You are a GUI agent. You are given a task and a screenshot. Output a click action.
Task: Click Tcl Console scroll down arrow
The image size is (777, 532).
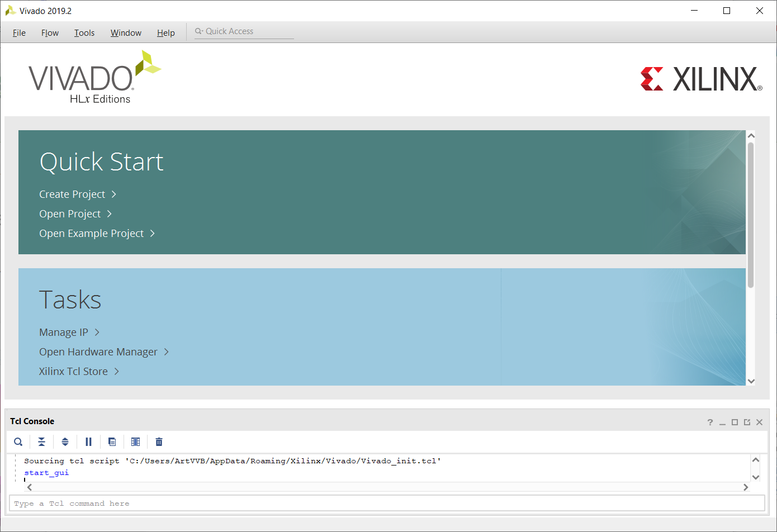(x=756, y=477)
